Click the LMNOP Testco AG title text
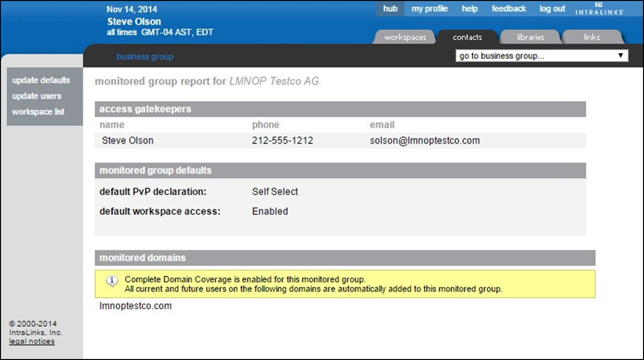The width and height of the screenshot is (644, 360). 274,81
